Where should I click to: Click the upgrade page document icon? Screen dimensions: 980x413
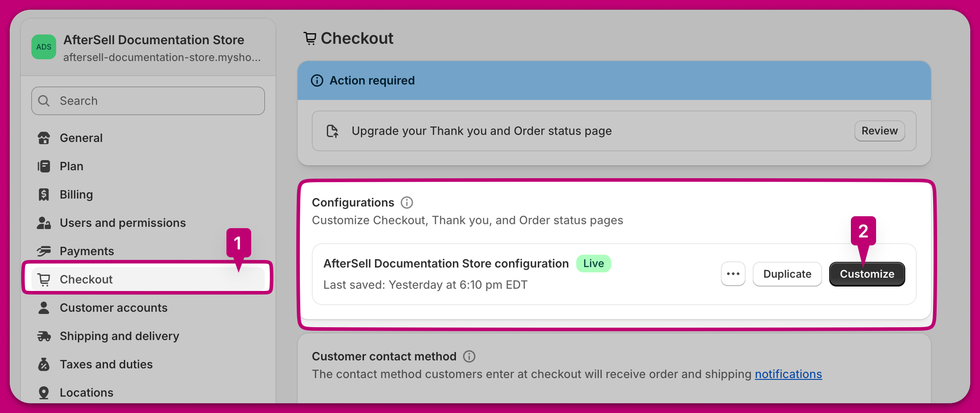pyautogui.click(x=333, y=131)
